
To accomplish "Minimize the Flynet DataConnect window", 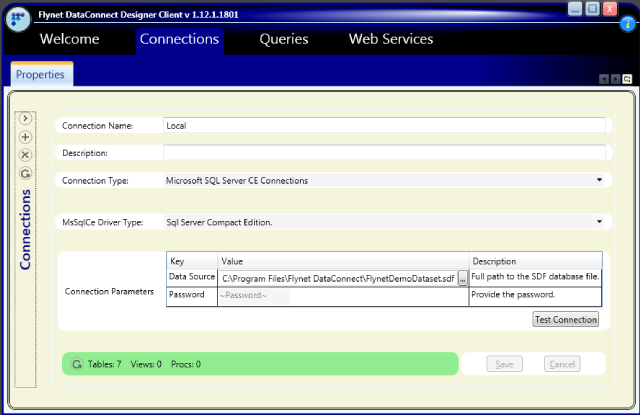I will [x=575, y=9].
